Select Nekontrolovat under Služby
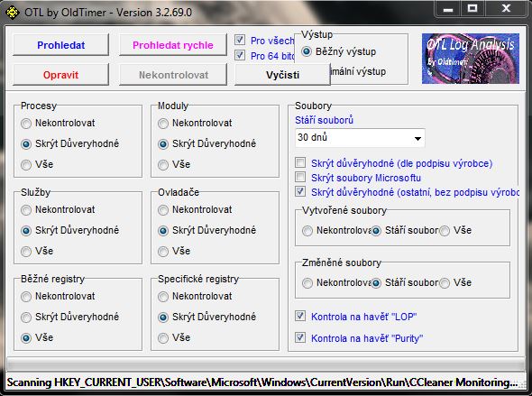 pos(26,210)
